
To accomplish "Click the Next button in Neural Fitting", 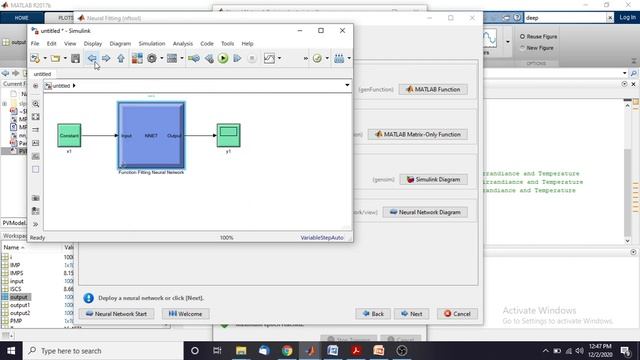I will [411, 314].
